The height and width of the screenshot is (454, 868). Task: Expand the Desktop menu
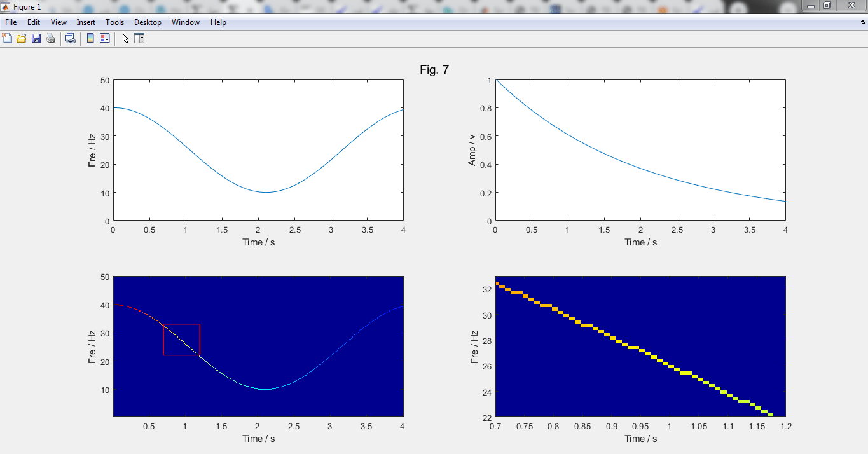[x=148, y=22]
